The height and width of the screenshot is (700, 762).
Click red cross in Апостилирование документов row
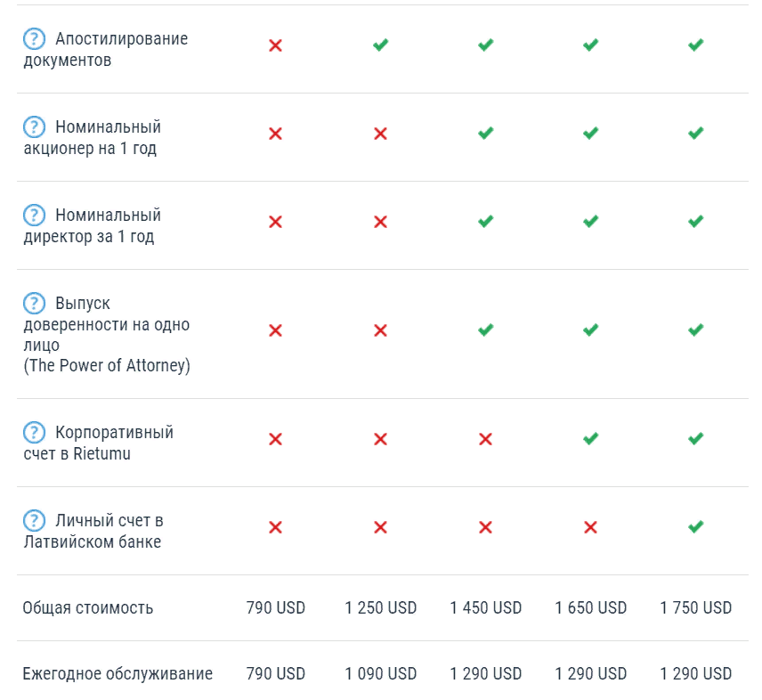point(275,45)
